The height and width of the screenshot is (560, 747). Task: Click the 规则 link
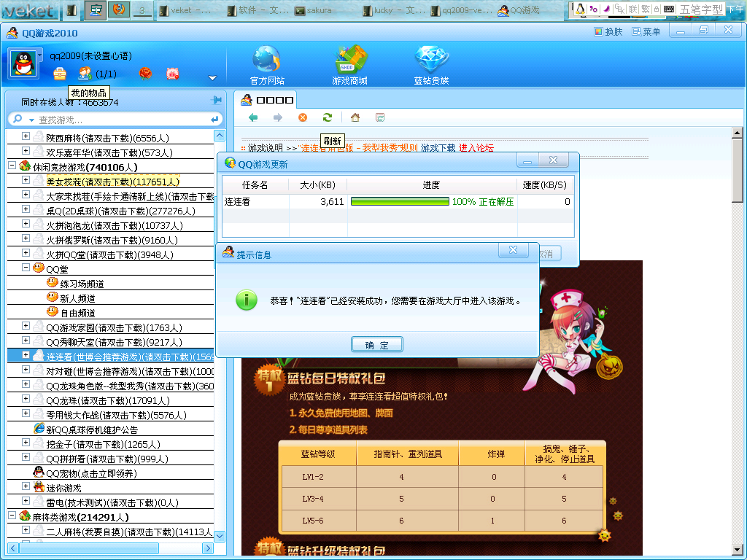409,148
